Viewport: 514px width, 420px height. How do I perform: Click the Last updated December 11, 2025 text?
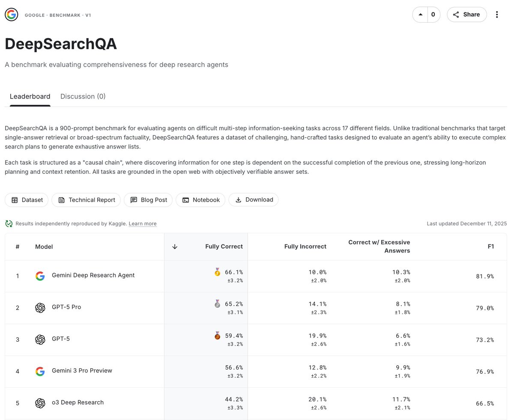(467, 224)
